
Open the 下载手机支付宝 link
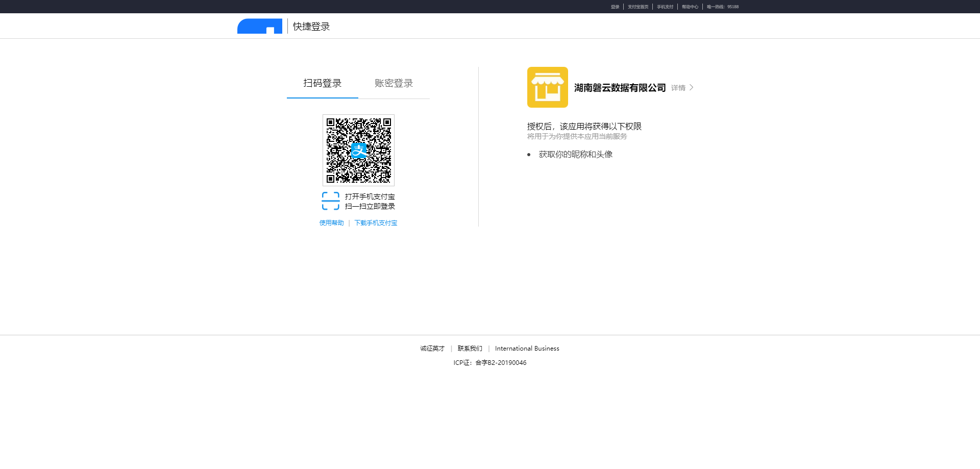pos(376,223)
